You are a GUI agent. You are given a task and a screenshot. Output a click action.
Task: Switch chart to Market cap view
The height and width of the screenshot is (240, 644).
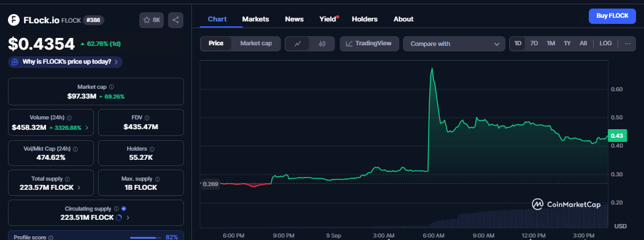coord(256,43)
